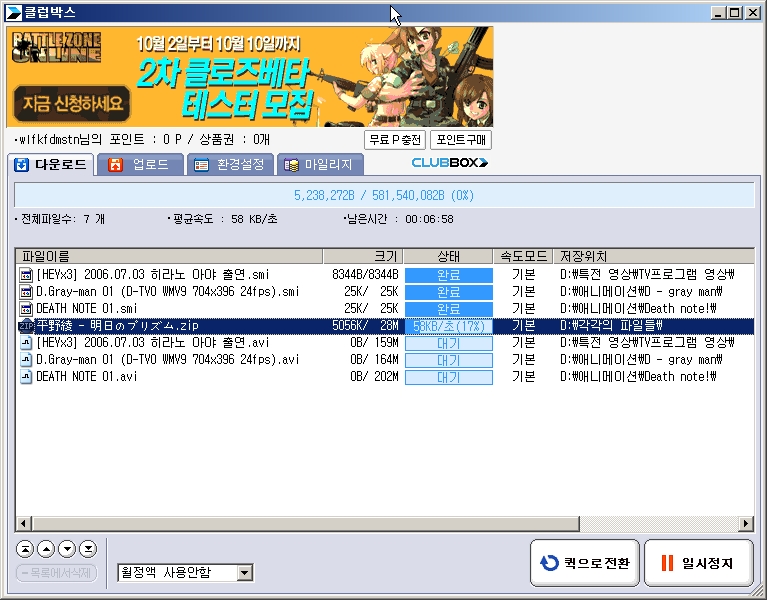Click the DEATH NOTE 01.avi file icon
Image resolution: width=767 pixels, height=600 pixels.
pos(26,377)
